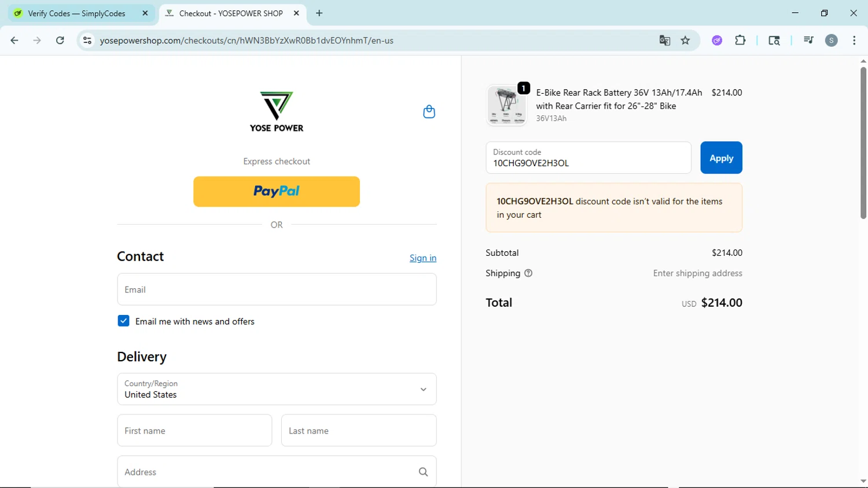This screenshot has width=868, height=488.
Task: Open the shopping bag cart icon
Action: [429, 112]
